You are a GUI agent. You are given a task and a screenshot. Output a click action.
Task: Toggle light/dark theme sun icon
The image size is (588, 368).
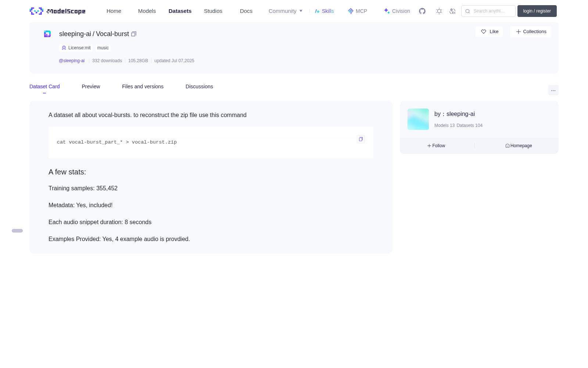439,11
